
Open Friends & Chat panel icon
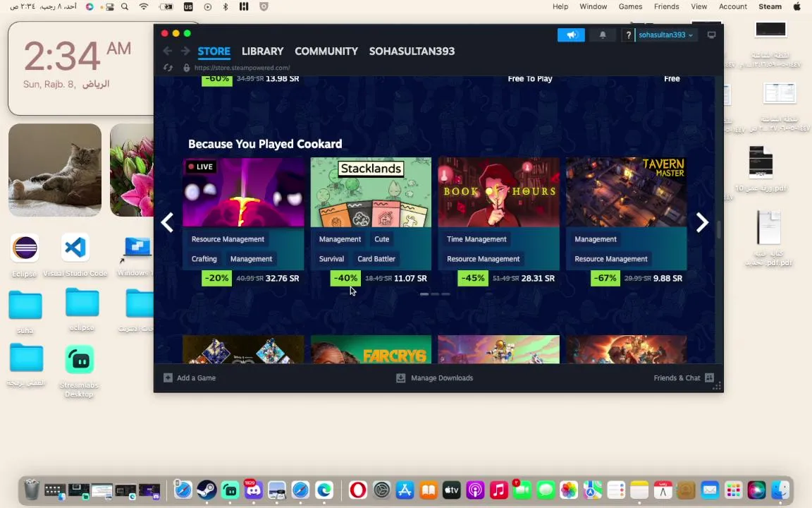coord(710,378)
